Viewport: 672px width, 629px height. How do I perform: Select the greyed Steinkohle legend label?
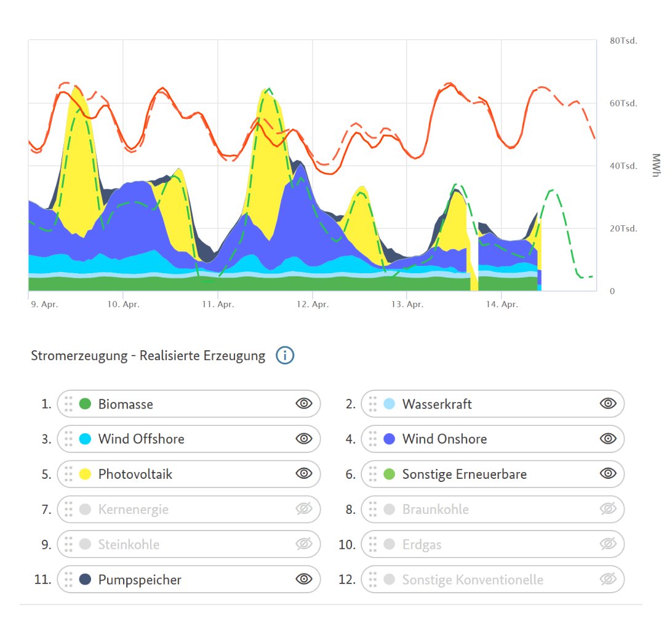click(x=129, y=545)
